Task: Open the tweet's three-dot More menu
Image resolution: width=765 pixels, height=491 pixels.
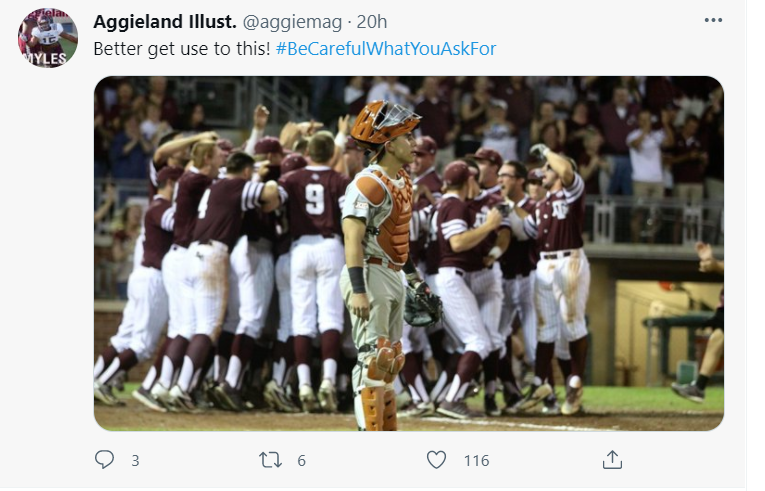Action: pos(712,20)
